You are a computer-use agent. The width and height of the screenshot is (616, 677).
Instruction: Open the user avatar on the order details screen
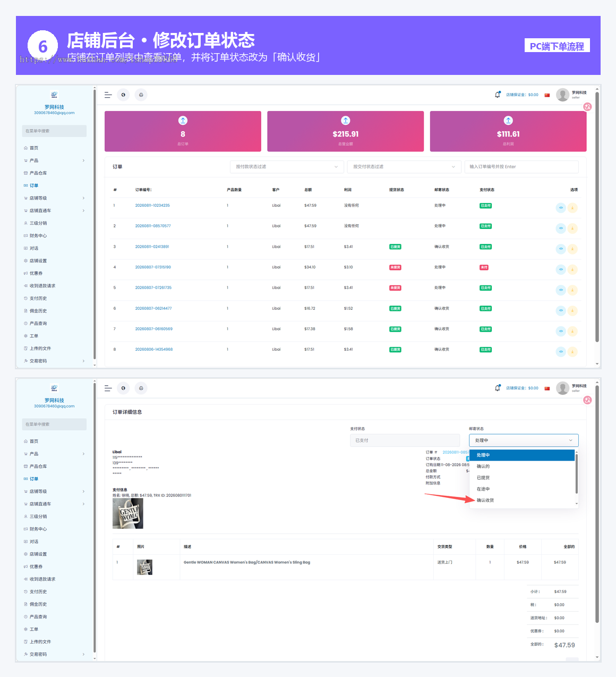pos(562,388)
